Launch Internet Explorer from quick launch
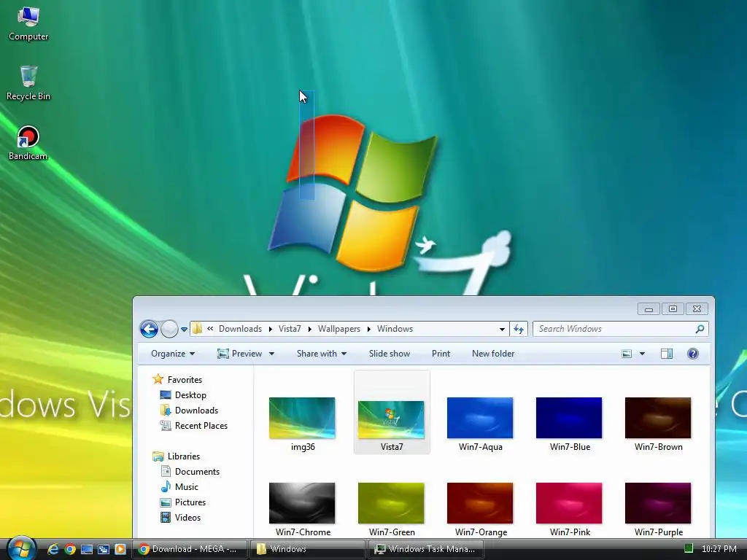The image size is (747, 560). 53,549
